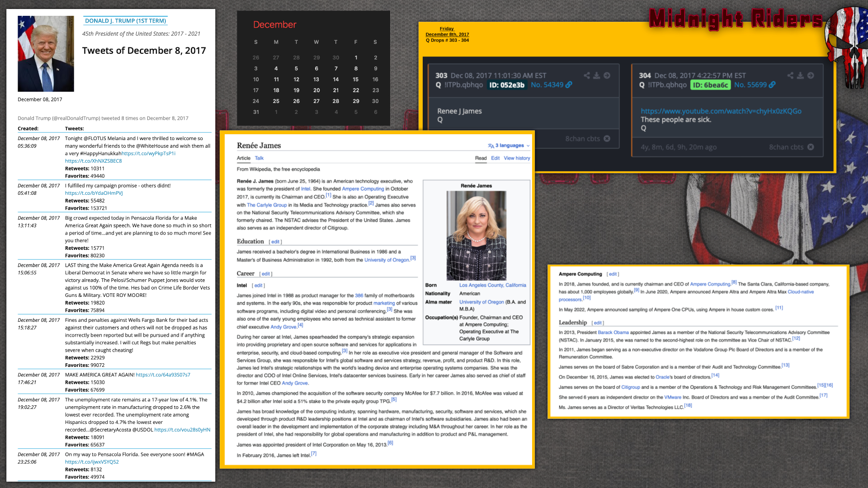Select December 15 on the calendar

tap(355, 79)
